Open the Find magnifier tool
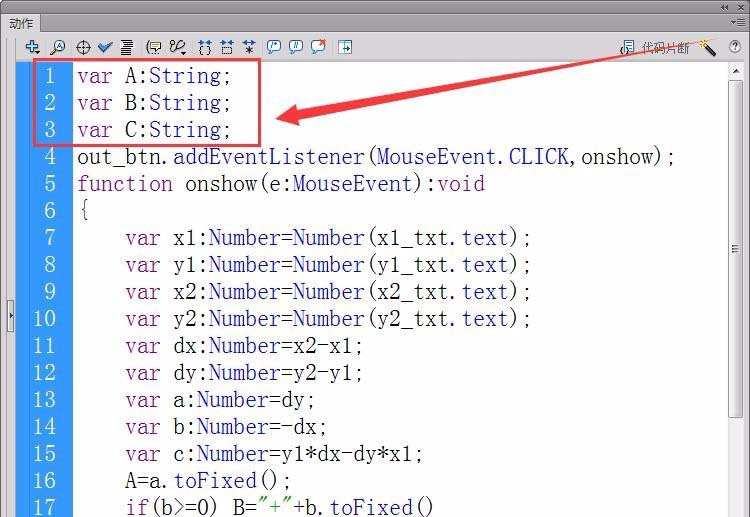 (58, 47)
